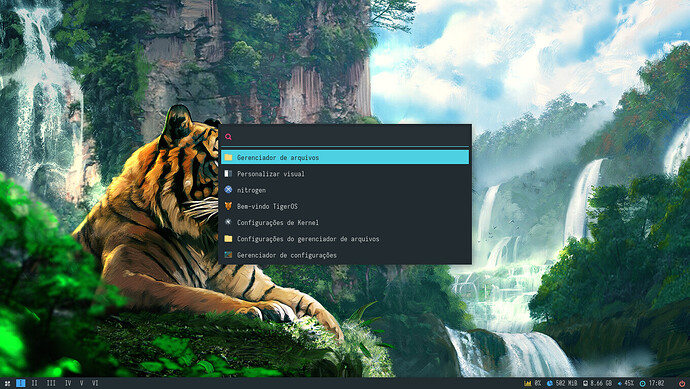
Task: Launch Gerenciador de configurações entry
Action: click(345, 255)
